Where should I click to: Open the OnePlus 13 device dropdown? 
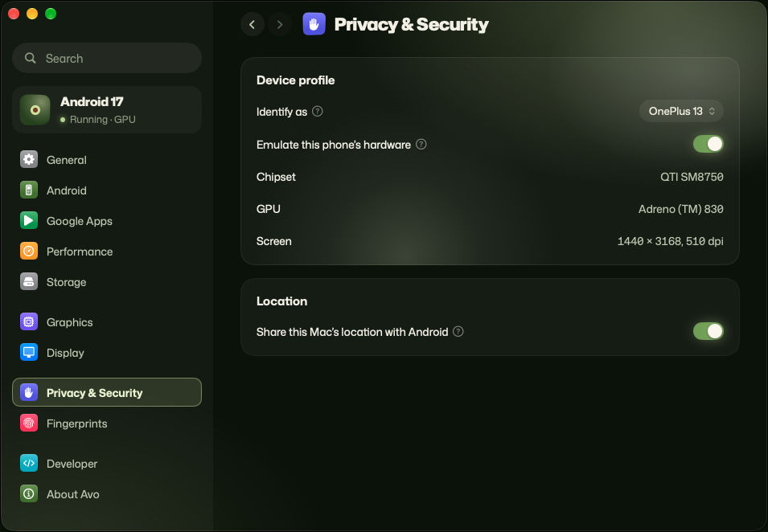click(x=681, y=112)
